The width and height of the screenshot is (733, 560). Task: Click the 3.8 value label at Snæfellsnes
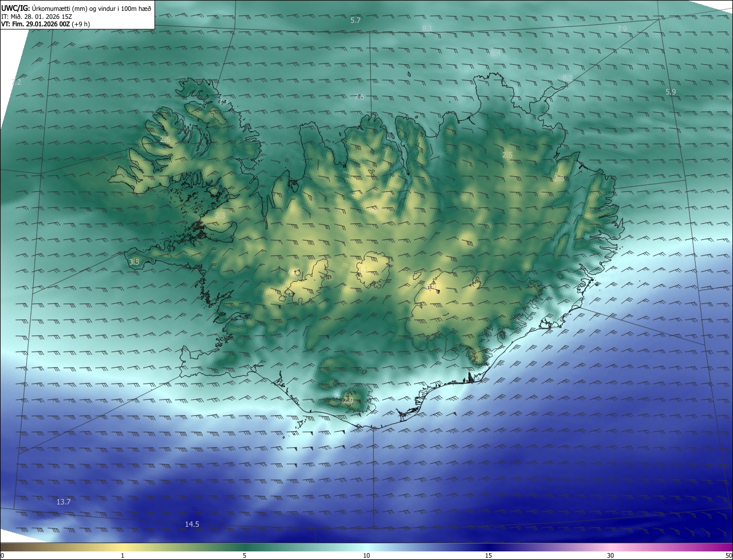point(134,262)
